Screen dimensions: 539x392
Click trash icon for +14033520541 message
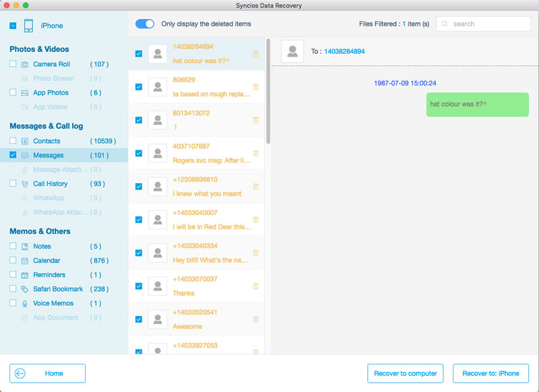click(256, 319)
